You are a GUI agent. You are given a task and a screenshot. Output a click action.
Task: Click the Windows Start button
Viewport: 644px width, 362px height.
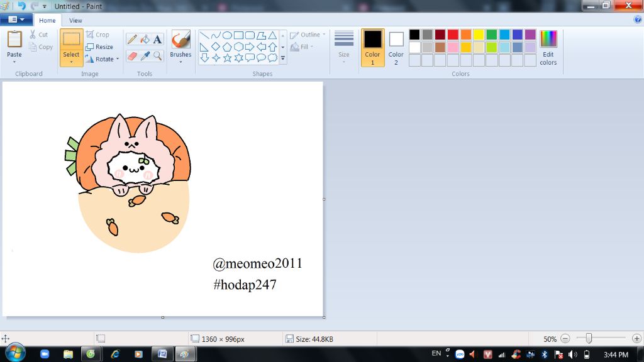coord(15,353)
